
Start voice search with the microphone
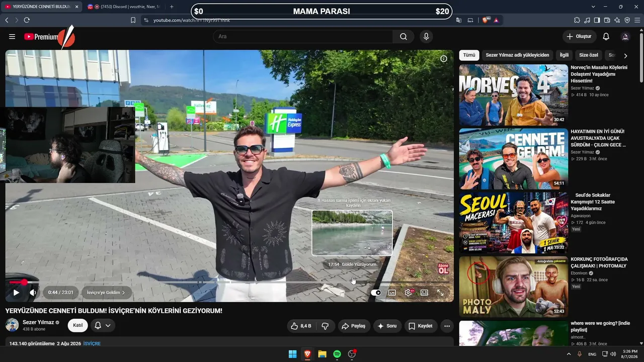(426, 37)
